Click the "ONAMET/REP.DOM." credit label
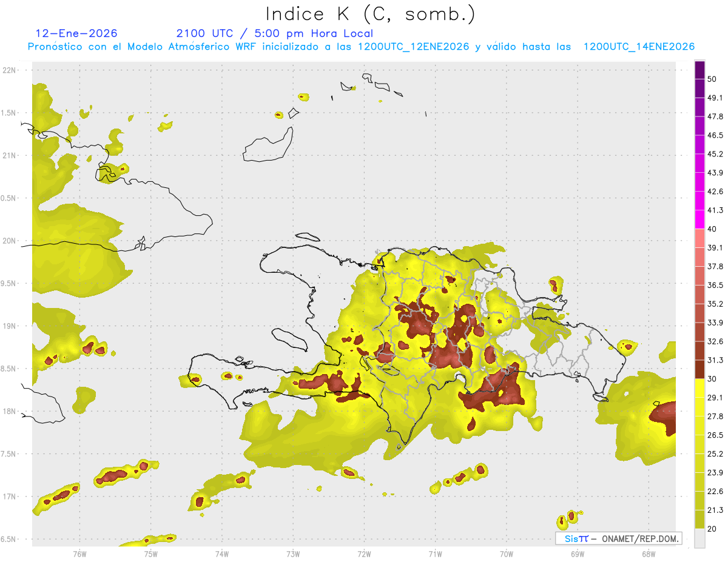This screenshot has height=562, width=728. coord(639,538)
